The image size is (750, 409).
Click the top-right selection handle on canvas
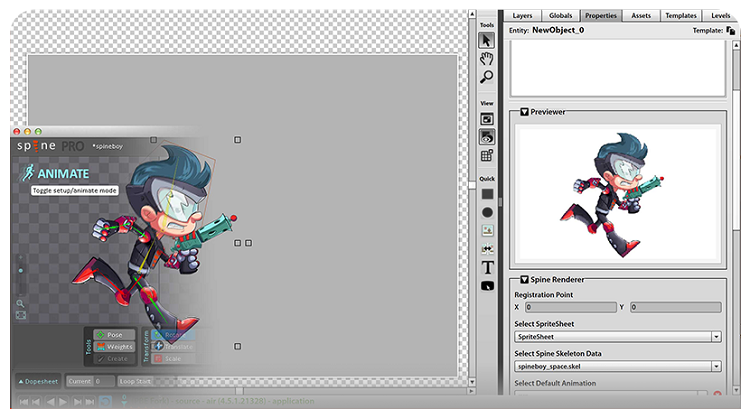[x=237, y=140]
